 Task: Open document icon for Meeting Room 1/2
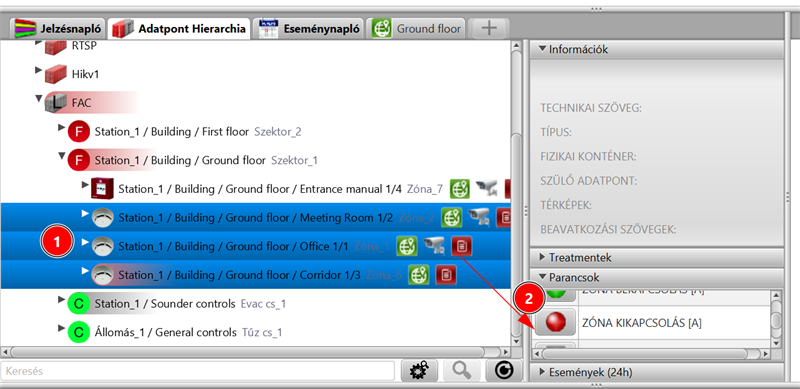(503, 217)
